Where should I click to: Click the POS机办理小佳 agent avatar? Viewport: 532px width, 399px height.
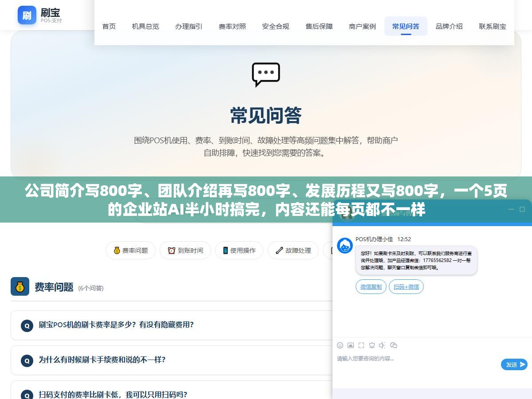tap(345, 246)
